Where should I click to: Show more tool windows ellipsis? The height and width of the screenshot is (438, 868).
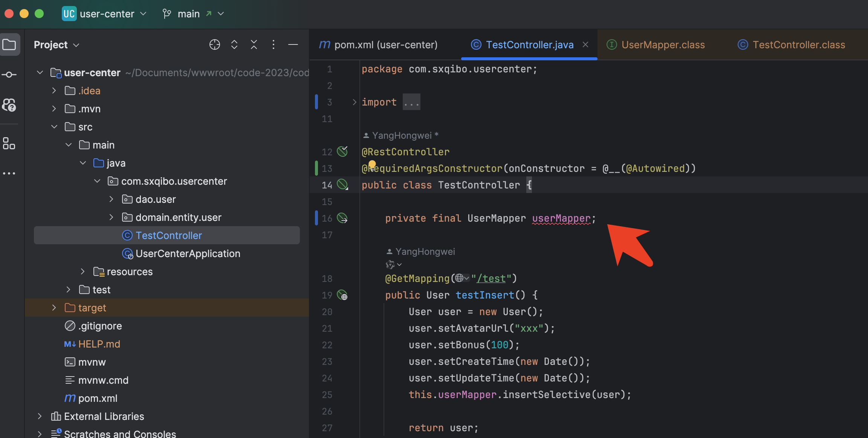pos(9,173)
